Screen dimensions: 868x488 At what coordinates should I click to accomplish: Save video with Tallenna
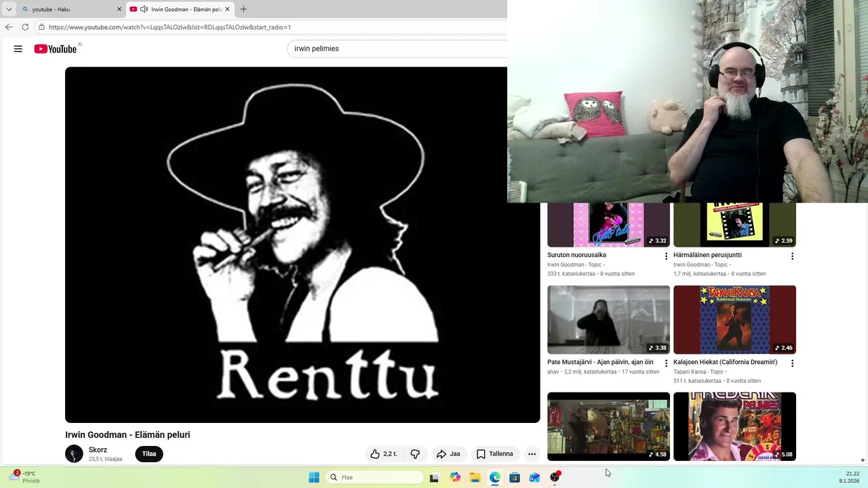495,454
